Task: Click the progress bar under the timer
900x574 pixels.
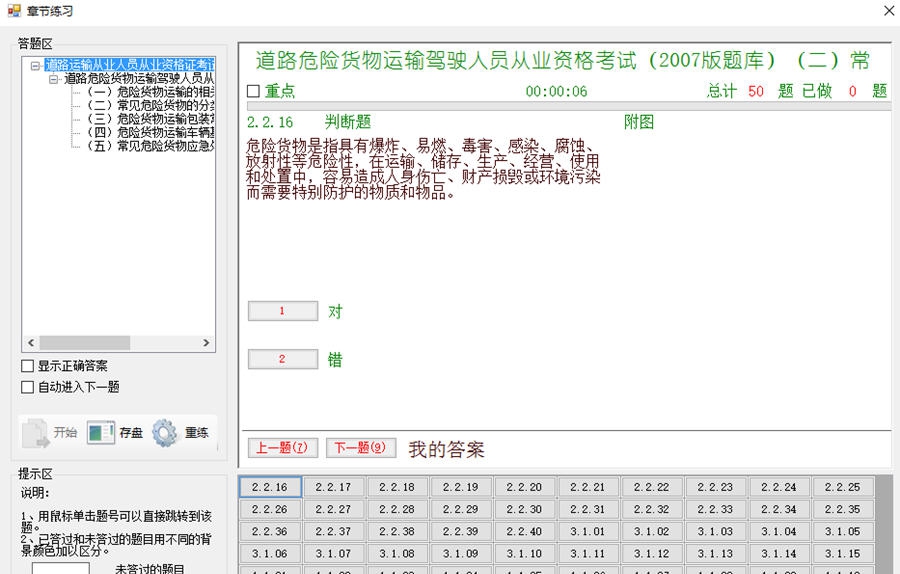Action: click(569, 106)
